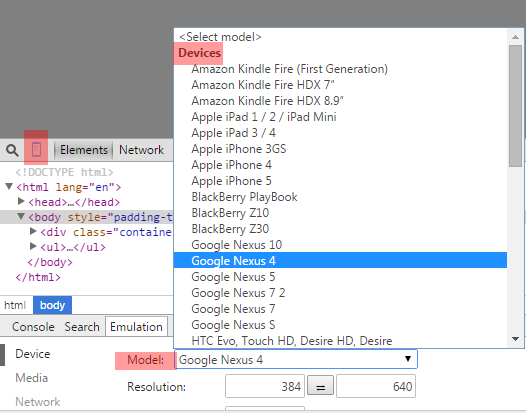Click the Model dropdown arrow
Screen dimensions: 526x413
click(x=408, y=359)
